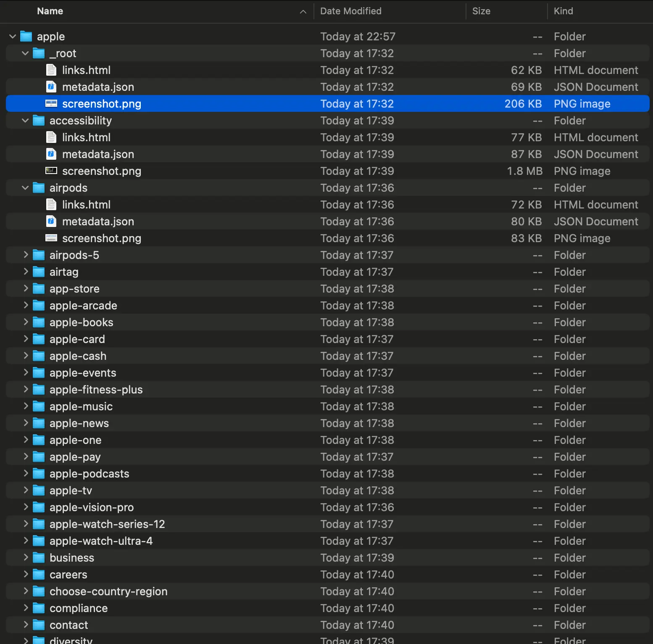The image size is (653, 644).
Task: Click the selected screenshot.png thumbnail icon in _root
Action: [x=51, y=103]
